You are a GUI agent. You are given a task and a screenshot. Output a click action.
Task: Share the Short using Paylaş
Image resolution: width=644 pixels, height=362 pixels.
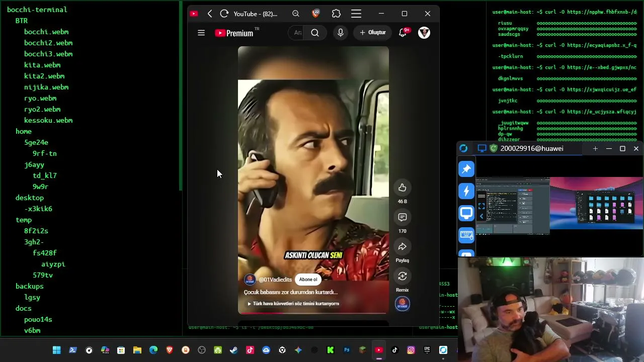pos(403,247)
